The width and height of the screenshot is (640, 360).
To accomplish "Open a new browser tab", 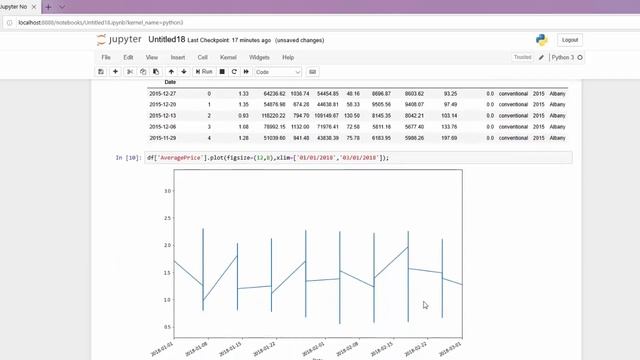I will pos(48,7).
